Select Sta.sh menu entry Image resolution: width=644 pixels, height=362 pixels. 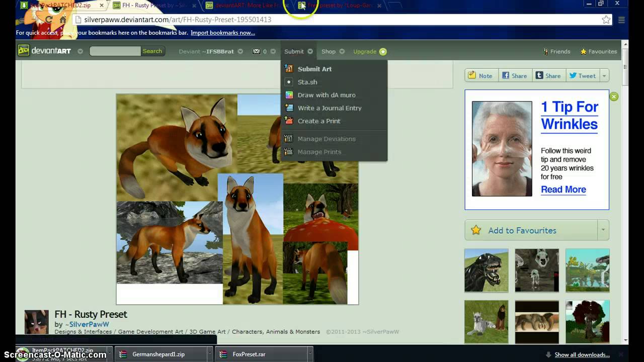pos(307,82)
